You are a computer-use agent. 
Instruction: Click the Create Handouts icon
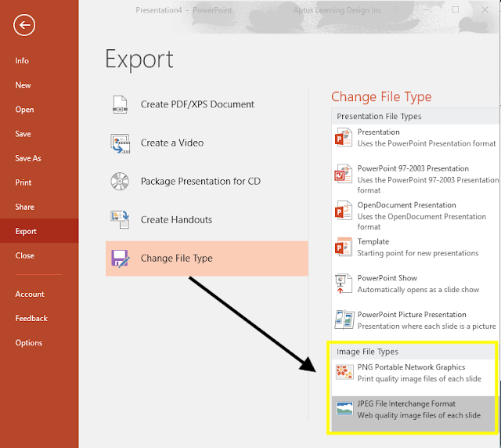(120, 219)
